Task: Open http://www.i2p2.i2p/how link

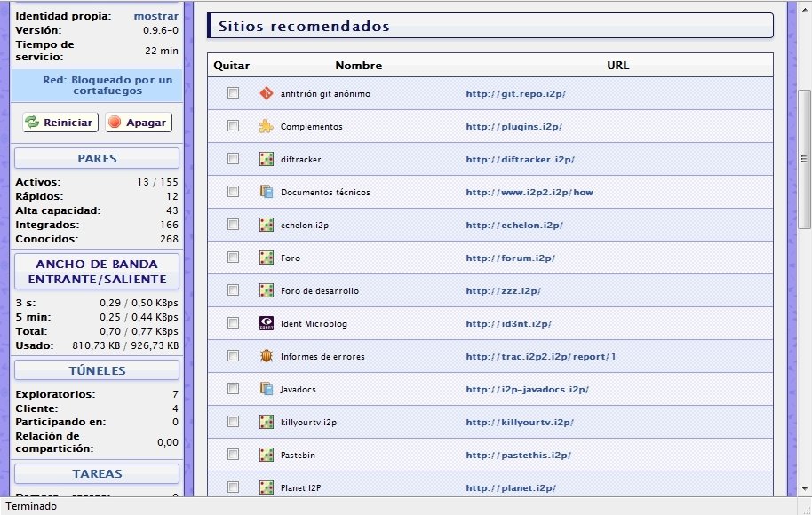Action: tap(529, 192)
